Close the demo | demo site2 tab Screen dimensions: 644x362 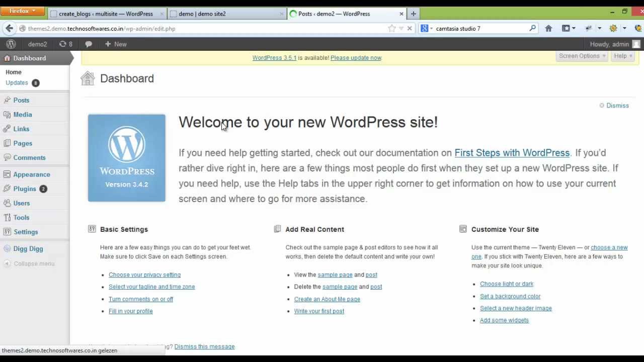(282, 14)
